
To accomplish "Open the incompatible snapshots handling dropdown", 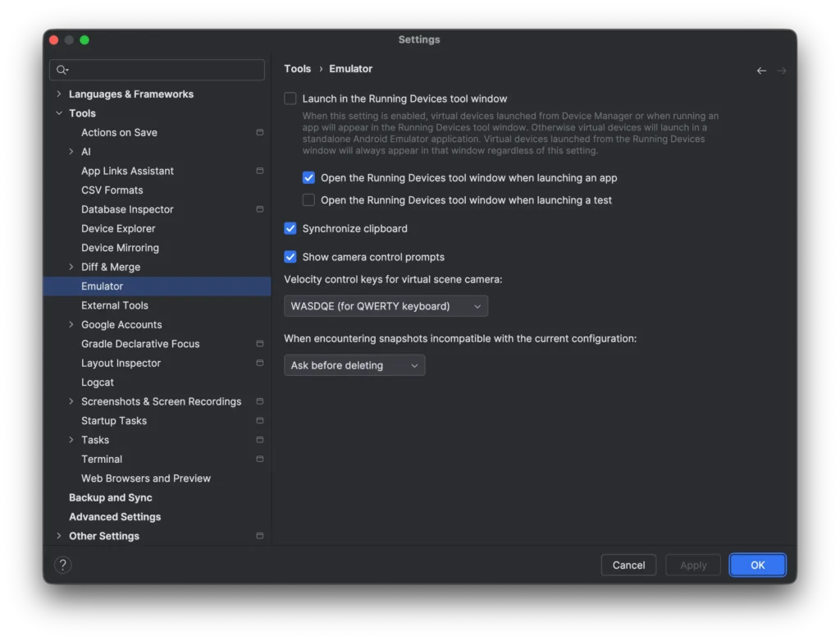I will pos(354,365).
